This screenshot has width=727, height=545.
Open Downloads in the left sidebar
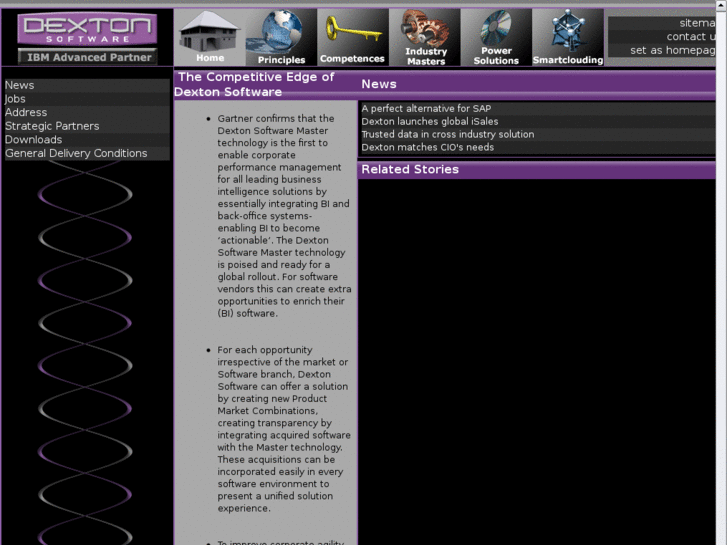[87, 140]
